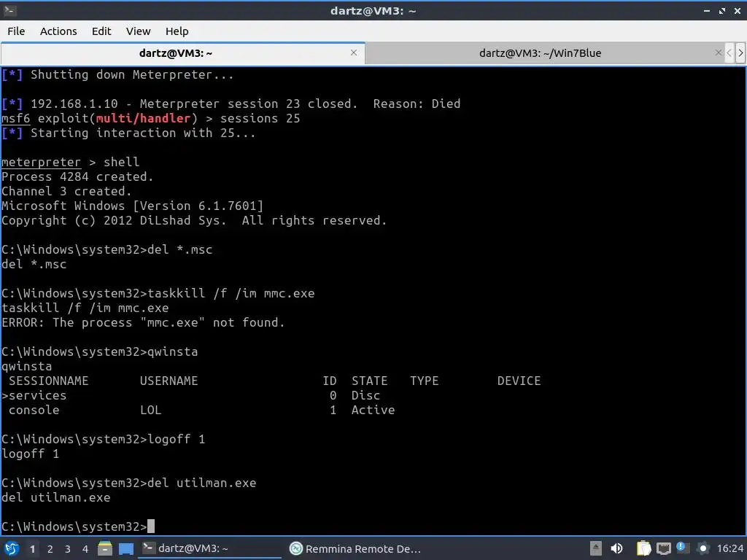
Task: Open the Lubuntu start menu
Action: [12, 548]
